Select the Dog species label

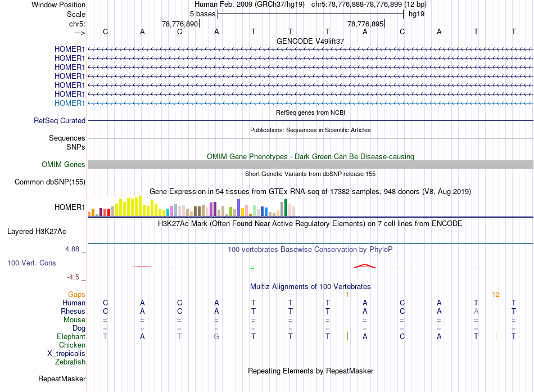[x=79, y=328]
